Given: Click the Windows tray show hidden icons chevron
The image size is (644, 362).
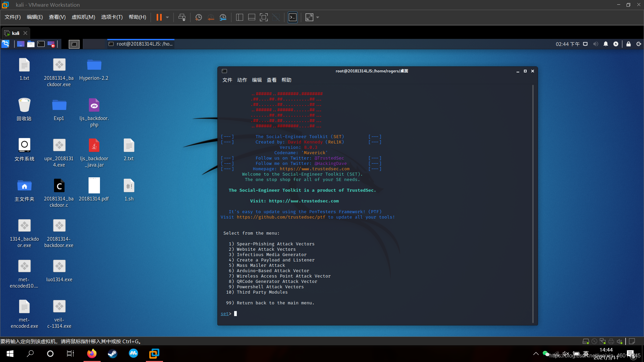Looking at the screenshot, I should point(536,354).
